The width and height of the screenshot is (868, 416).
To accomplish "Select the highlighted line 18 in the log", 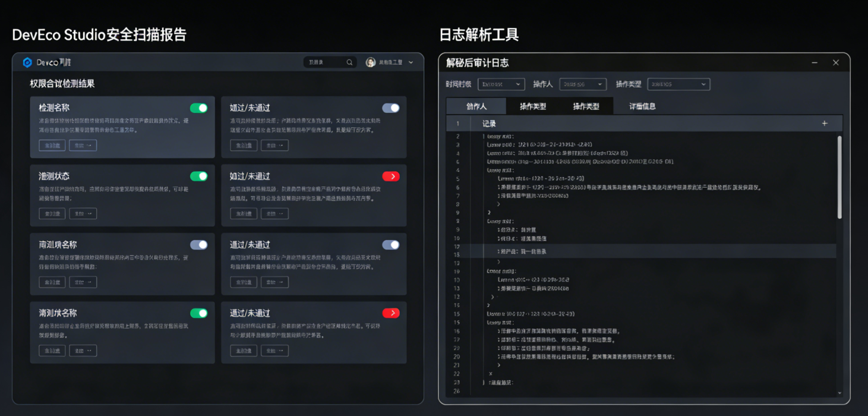I will pos(642,251).
